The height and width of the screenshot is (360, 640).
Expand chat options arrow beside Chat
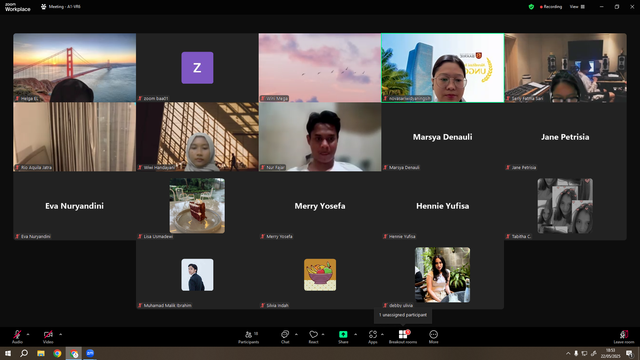[296, 334]
